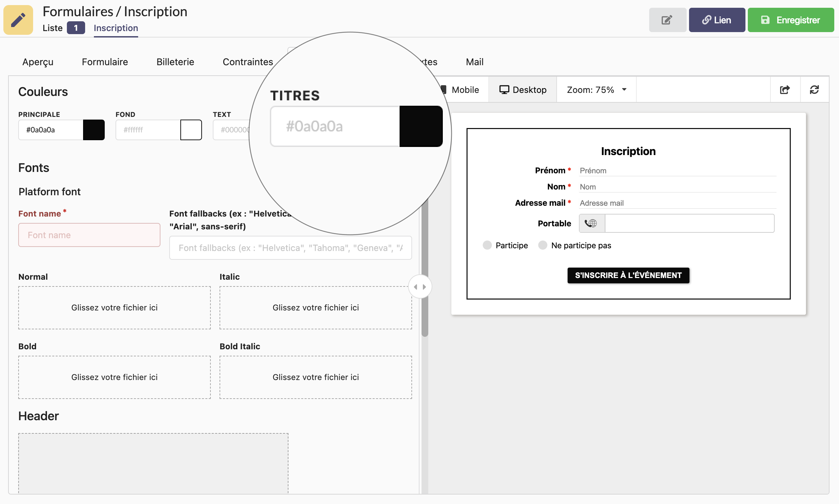Click the Font name input field
The width and height of the screenshot is (839, 504).
(89, 235)
